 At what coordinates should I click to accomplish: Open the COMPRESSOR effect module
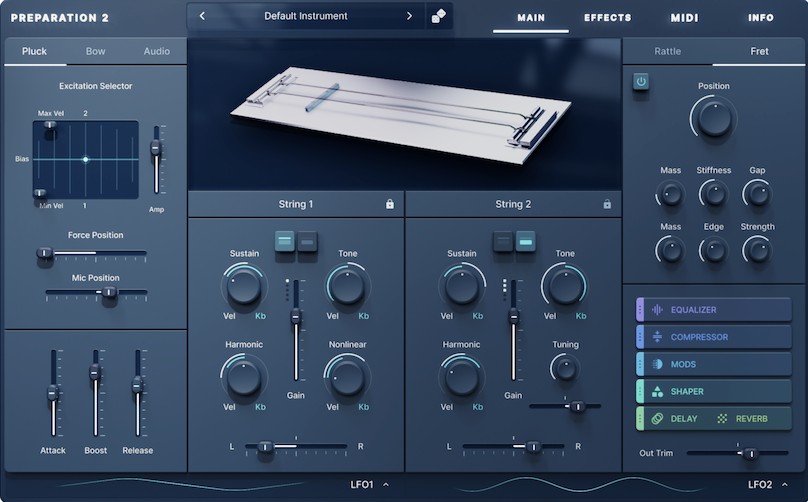click(x=714, y=337)
